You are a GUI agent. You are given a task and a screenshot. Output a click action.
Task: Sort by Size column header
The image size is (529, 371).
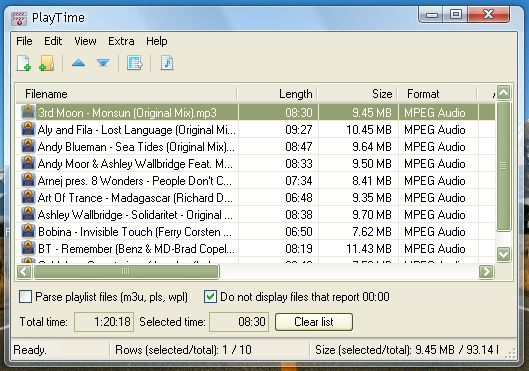(358, 94)
